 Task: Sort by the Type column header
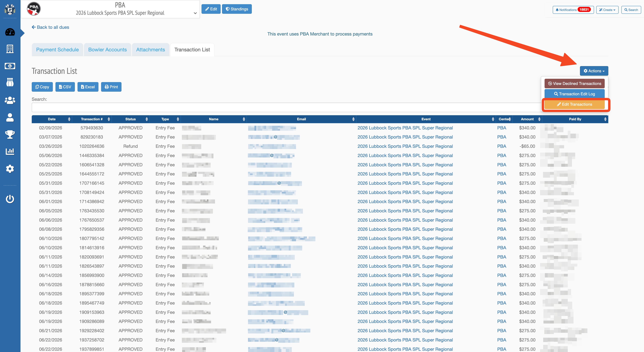click(x=165, y=119)
